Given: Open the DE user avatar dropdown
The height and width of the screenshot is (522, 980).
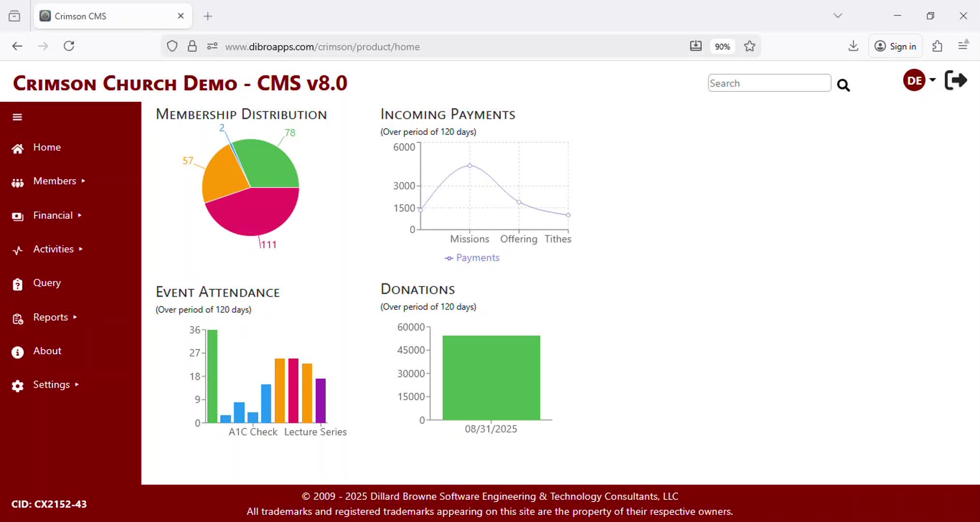Looking at the screenshot, I should click(919, 80).
